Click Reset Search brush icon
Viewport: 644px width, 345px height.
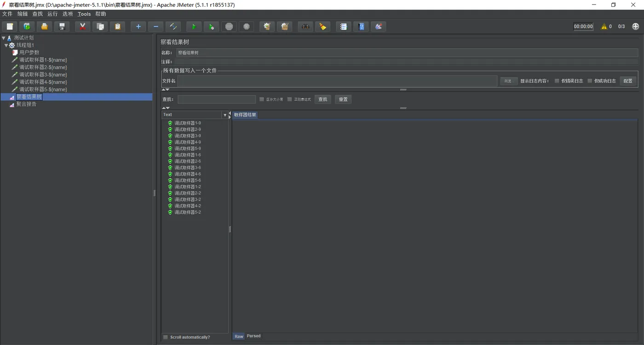322,27
